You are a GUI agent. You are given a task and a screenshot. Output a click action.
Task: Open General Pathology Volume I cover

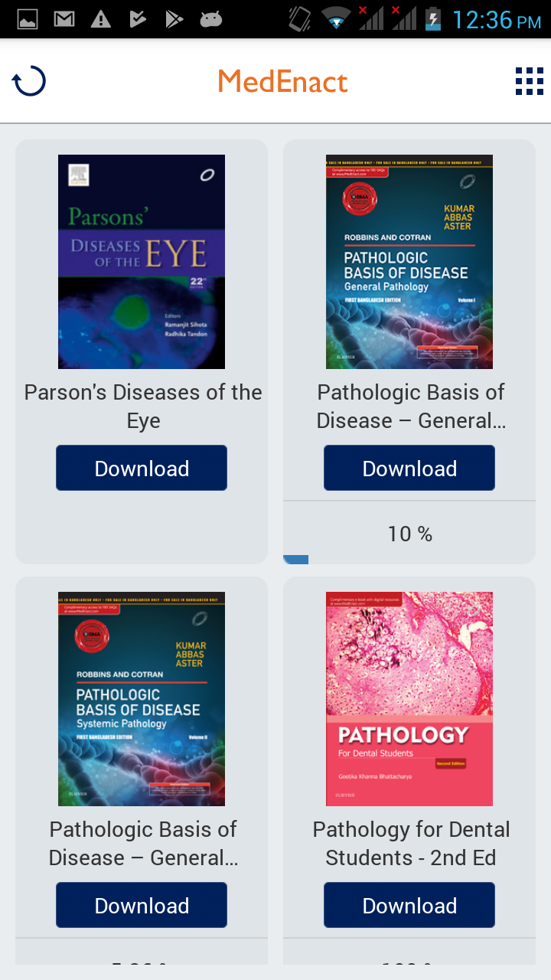[x=409, y=262]
